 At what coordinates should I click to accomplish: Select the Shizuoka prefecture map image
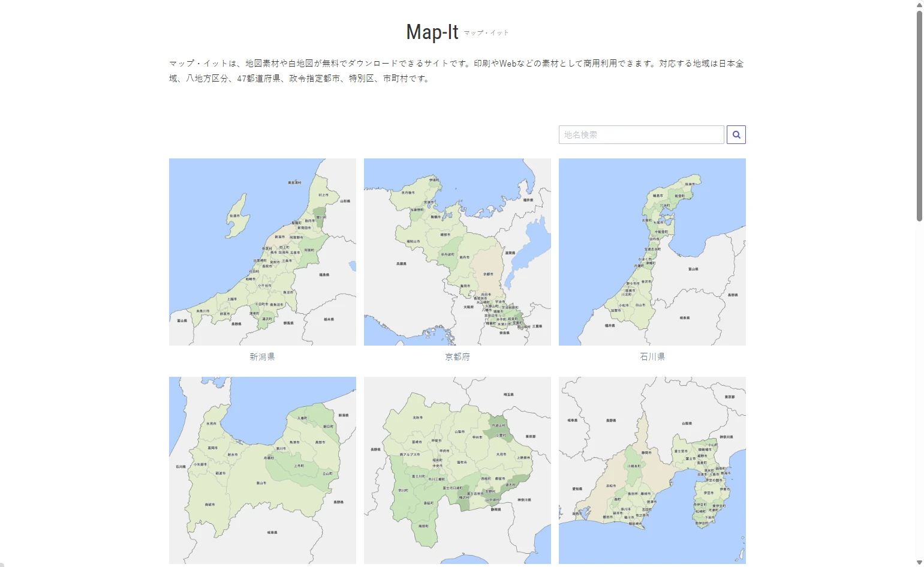coord(652,470)
